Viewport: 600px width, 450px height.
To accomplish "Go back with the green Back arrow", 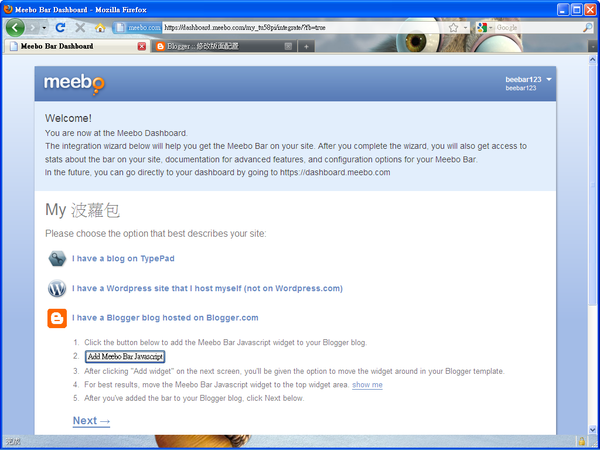I will click(15, 28).
